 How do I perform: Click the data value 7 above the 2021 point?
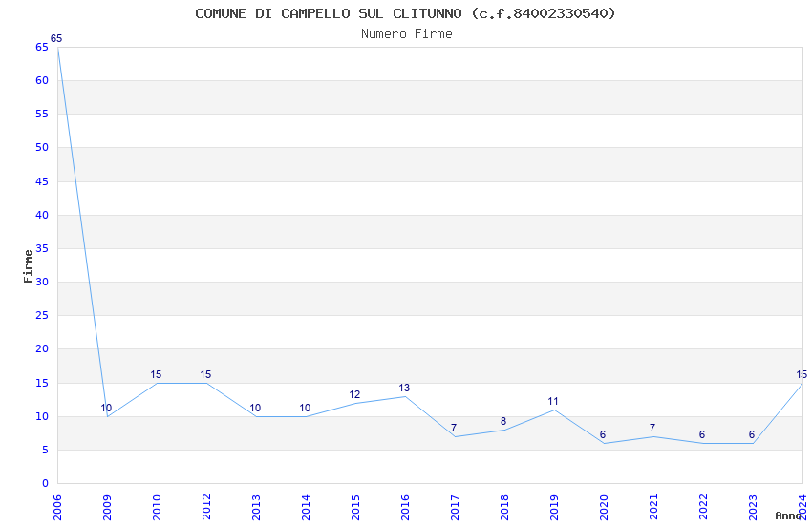pos(652,428)
